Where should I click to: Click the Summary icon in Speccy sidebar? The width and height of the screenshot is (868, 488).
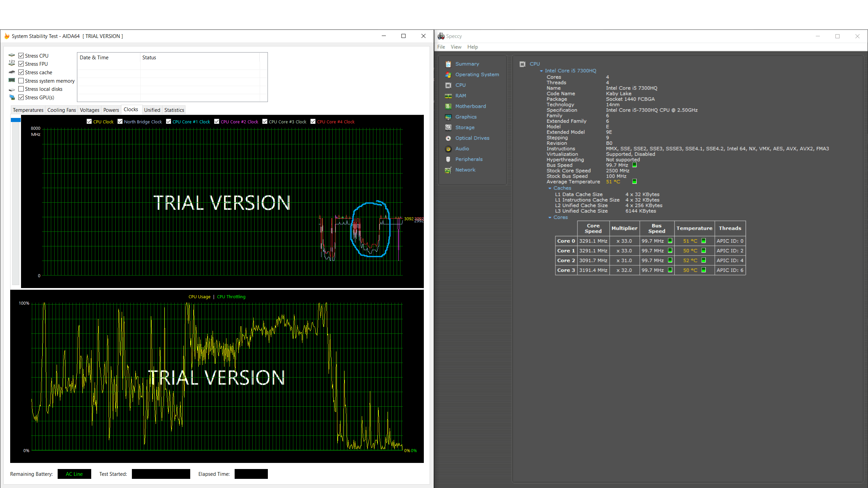pyautogui.click(x=448, y=64)
